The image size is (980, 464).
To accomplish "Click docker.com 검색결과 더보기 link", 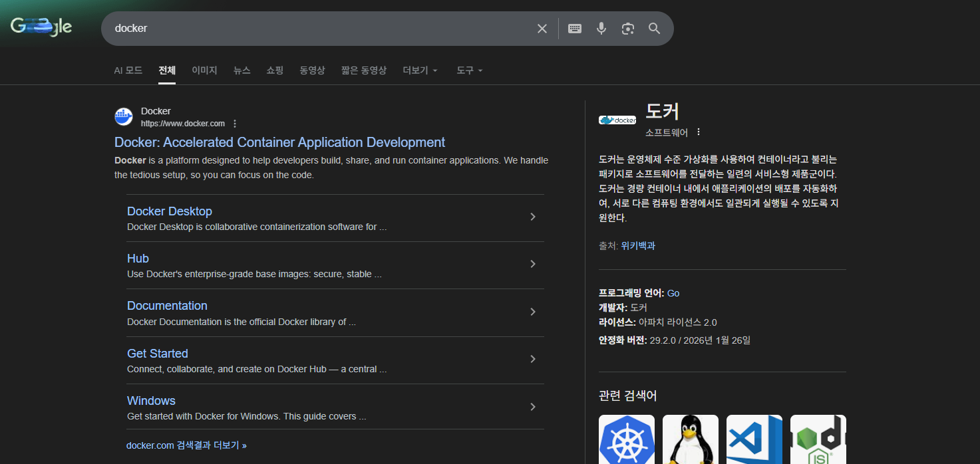I will [186, 445].
